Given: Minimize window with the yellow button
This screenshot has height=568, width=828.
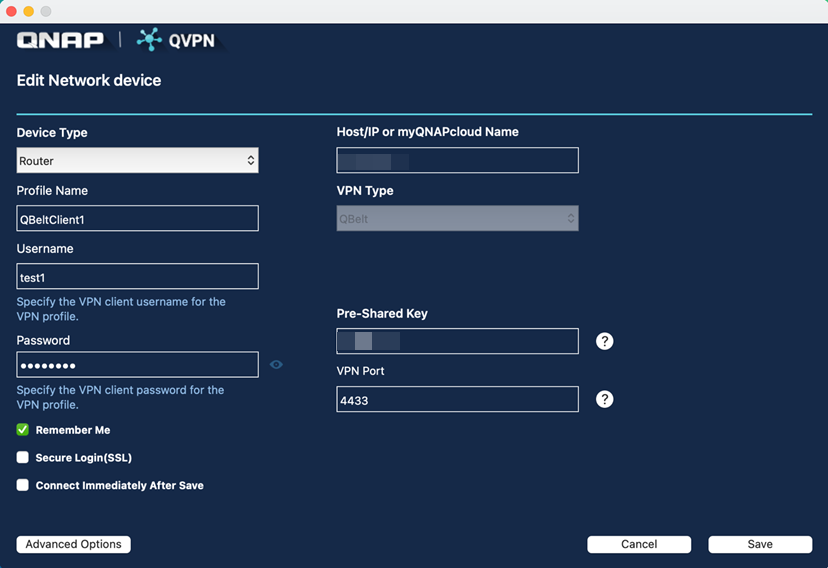Looking at the screenshot, I should click(29, 11).
